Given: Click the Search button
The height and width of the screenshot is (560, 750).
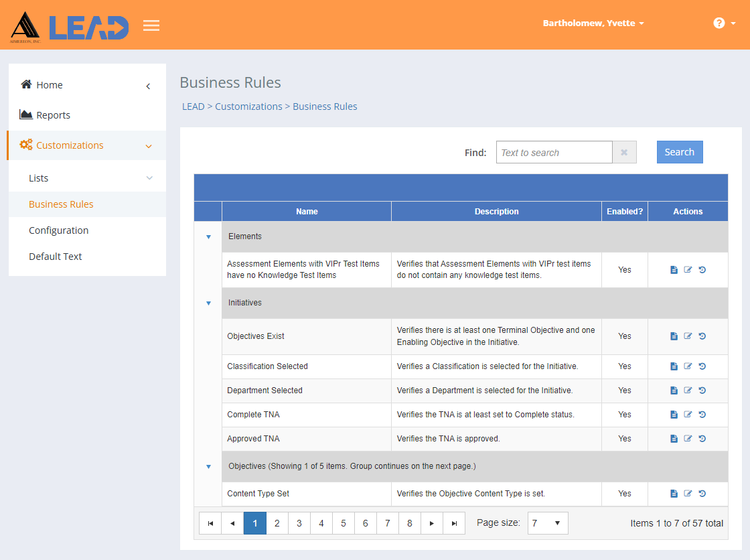Looking at the screenshot, I should coord(680,152).
